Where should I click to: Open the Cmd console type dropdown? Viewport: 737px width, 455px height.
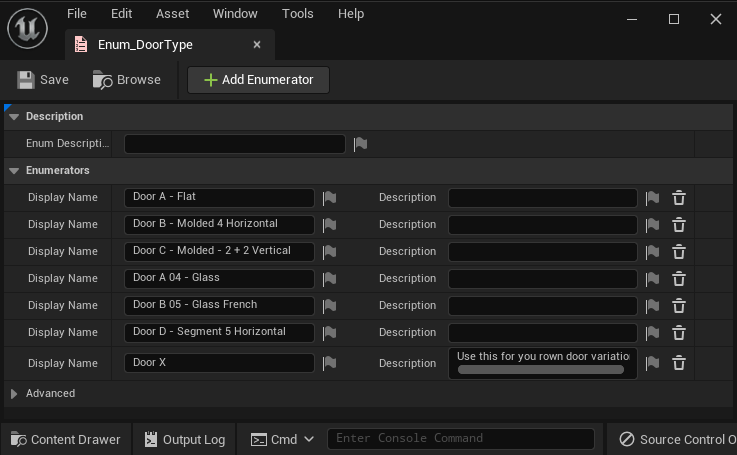(x=282, y=439)
